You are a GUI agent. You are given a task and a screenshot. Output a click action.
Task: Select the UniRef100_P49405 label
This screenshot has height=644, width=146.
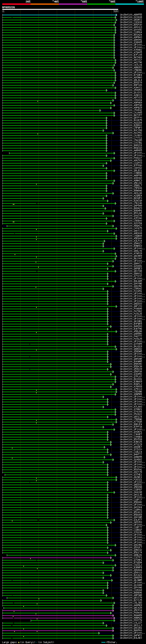point(131,613)
